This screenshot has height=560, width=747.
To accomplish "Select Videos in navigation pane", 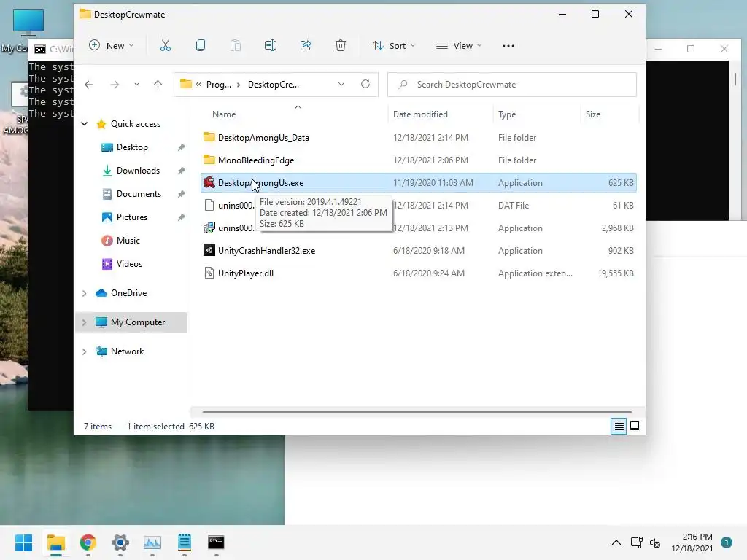I will [x=129, y=264].
